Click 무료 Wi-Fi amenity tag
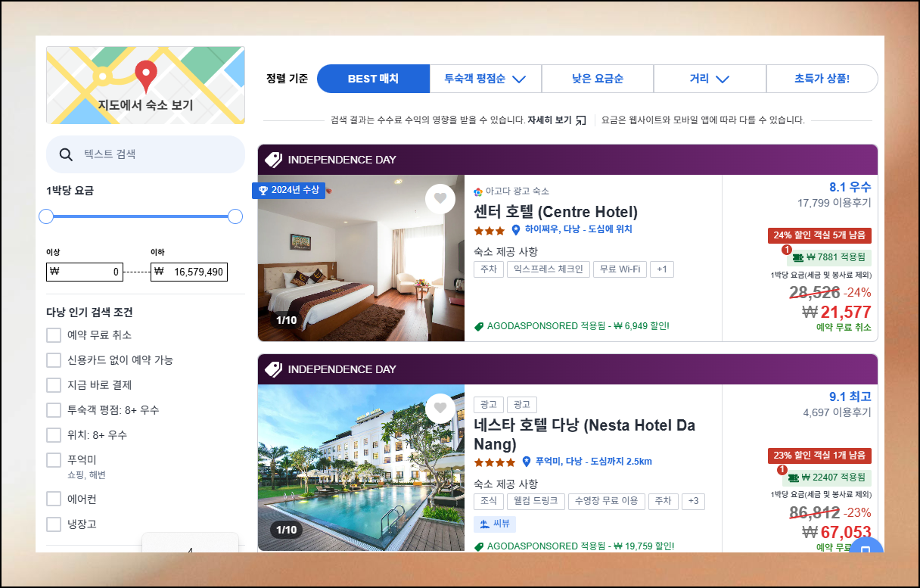This screenshot has height=588, width=920. pyautogui.click(x=620, y=269)
